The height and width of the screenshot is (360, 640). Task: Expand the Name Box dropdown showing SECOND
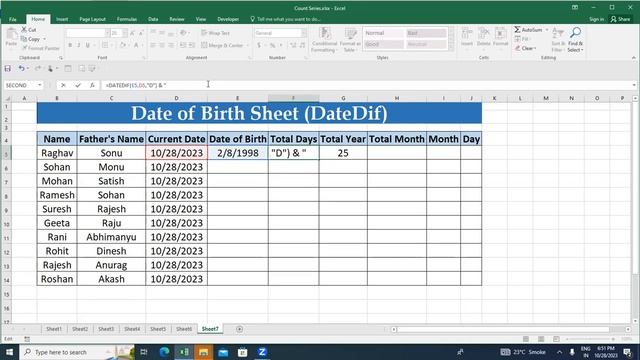click(40, 85)
